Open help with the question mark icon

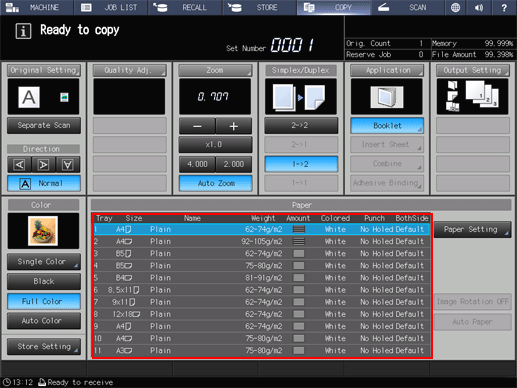504,7
